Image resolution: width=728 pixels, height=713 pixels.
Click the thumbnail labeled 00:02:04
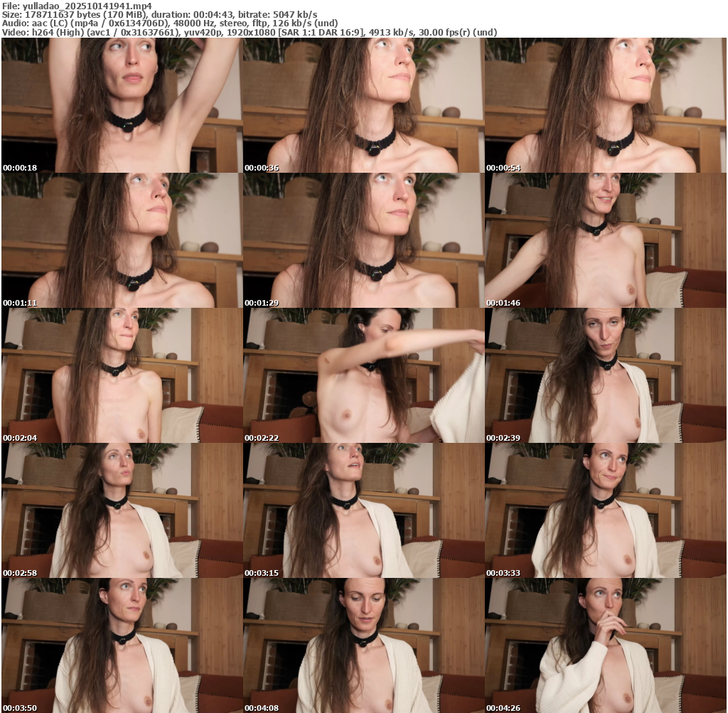pyautogui.click(x=122, y=375)
